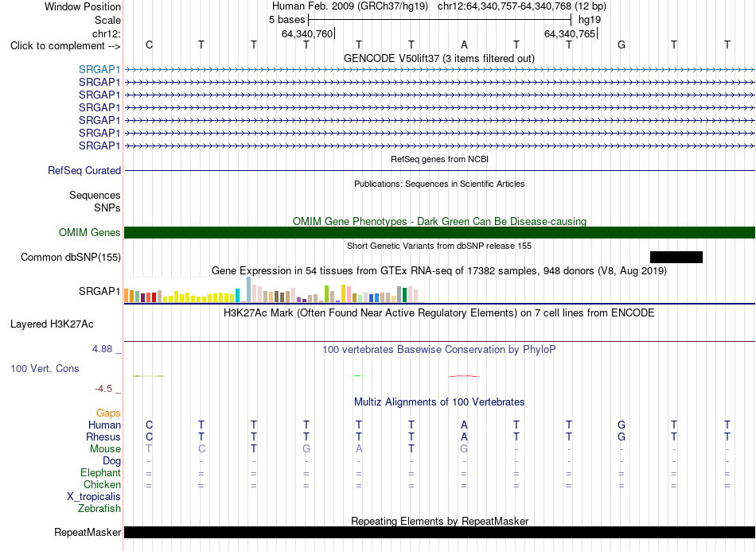Click the 'hg19' label beside the scale bar
This screenshot has width=756, height=551.
(x=590, y=20)
